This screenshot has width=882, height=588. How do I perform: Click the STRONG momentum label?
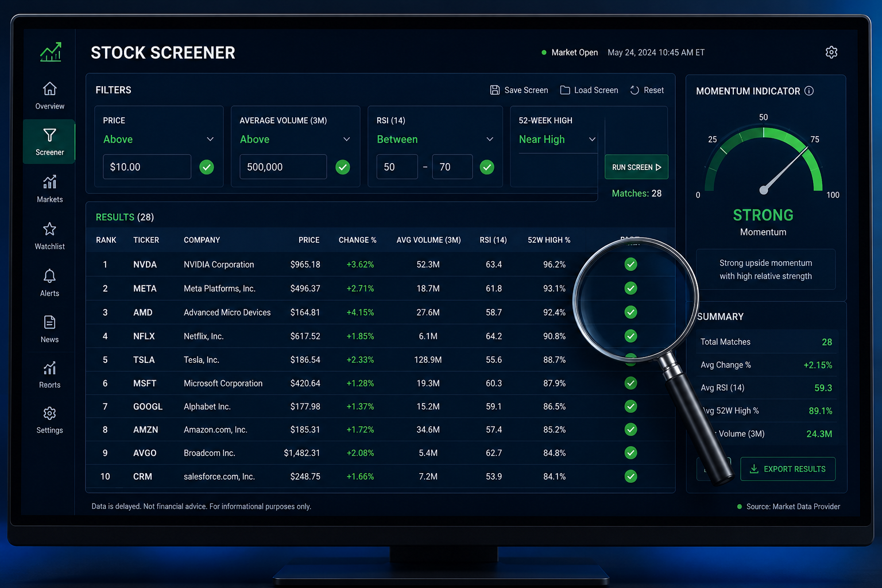[x=763, y=215]
